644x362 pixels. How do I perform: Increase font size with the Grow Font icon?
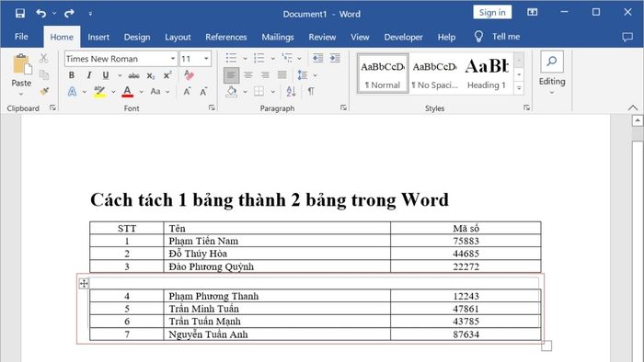point(187,92)
